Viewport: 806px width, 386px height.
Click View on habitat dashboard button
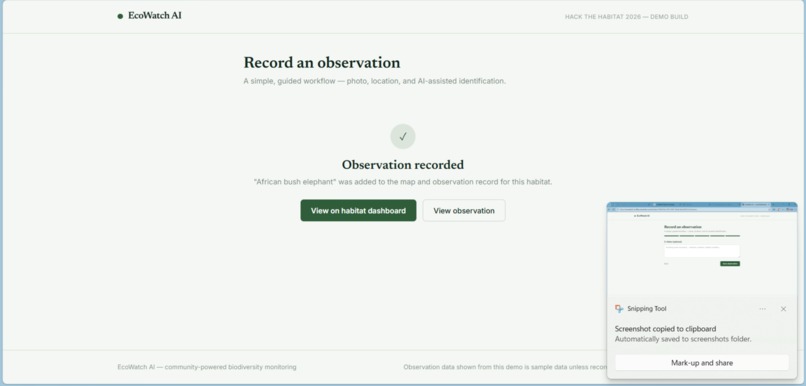click(358, 211)
